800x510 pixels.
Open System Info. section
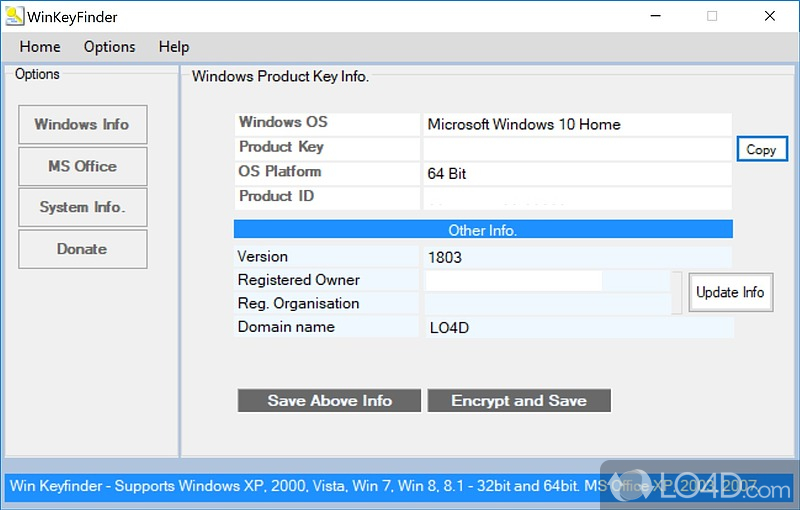[x=83, y=207]
